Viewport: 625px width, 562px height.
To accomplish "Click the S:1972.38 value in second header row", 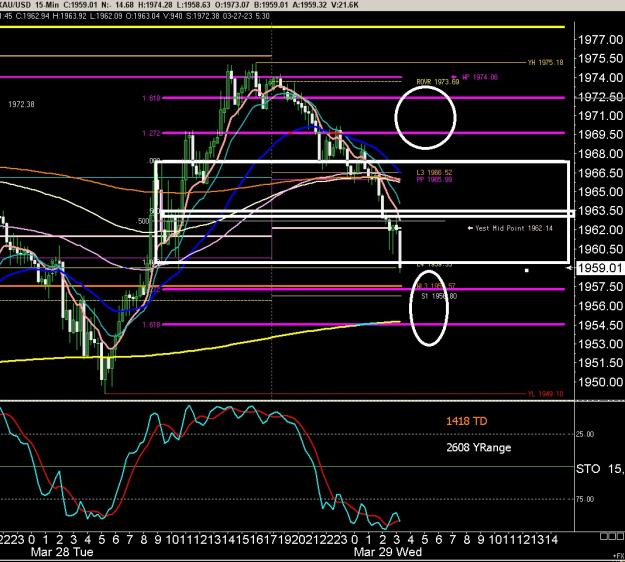I will [x=202, y=16].
